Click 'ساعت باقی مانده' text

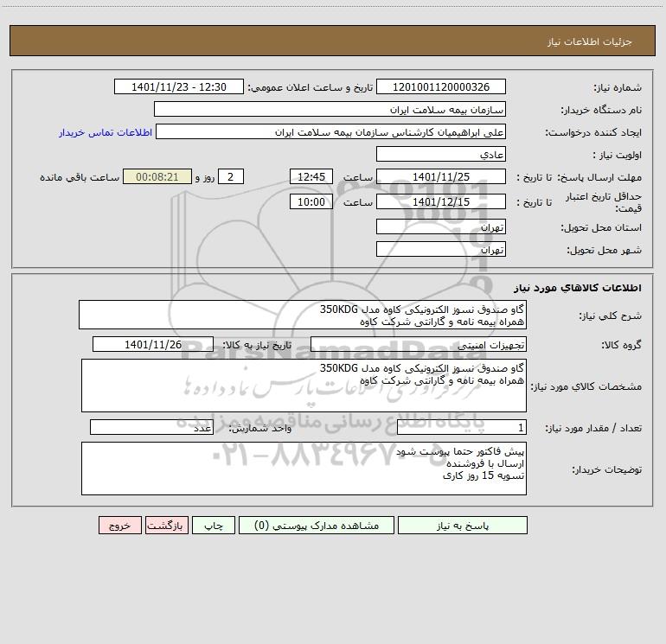(x=80, y=177)
